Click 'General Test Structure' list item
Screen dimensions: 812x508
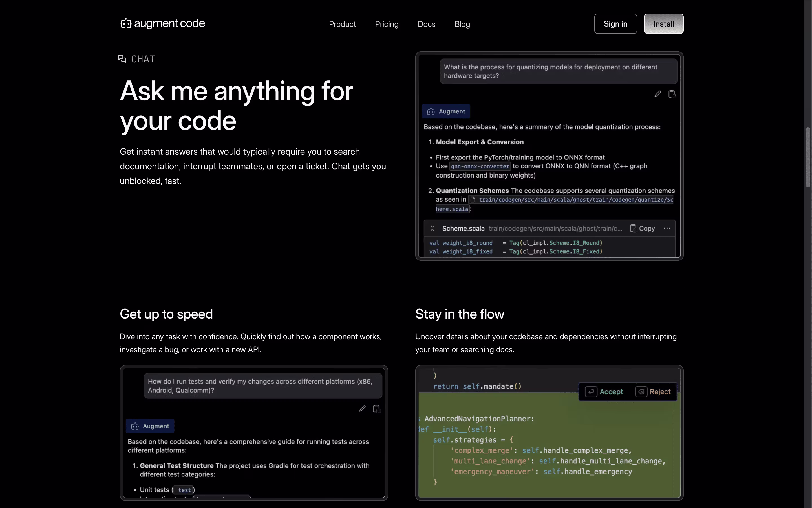tap(176, 466)
